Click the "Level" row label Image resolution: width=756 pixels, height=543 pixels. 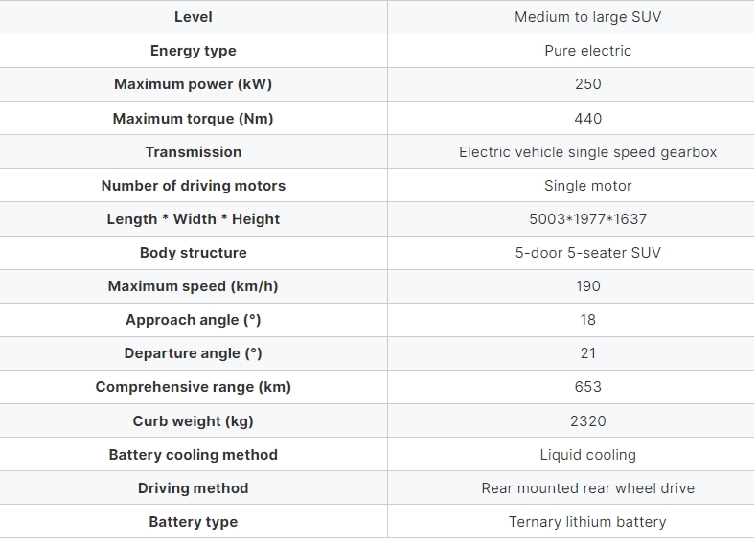click(x=193, y=17)
